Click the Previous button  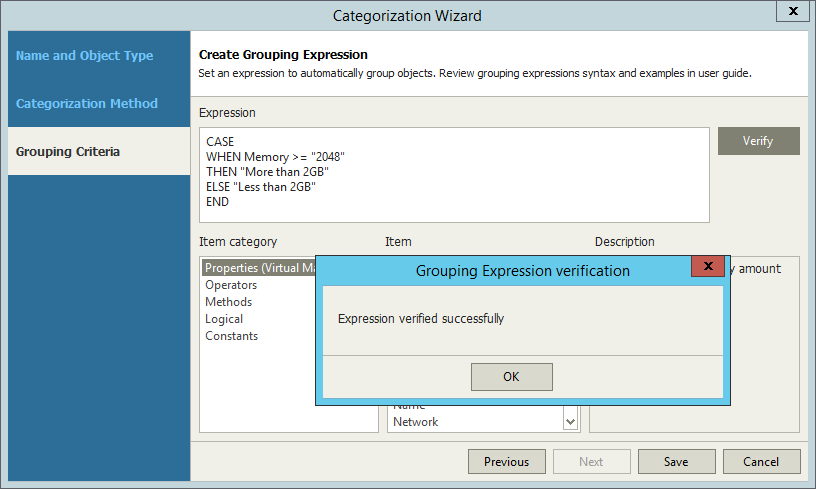[506, 461]
